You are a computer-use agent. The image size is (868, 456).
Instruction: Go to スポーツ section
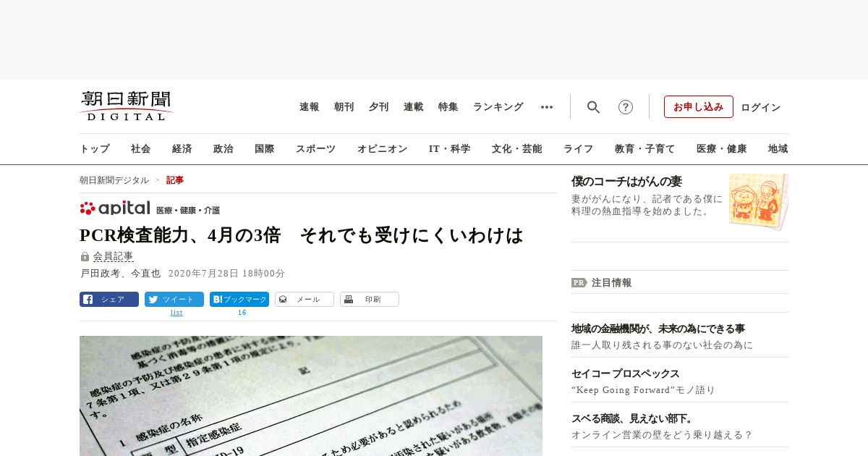pyautogui.click(x=315, y=149)
